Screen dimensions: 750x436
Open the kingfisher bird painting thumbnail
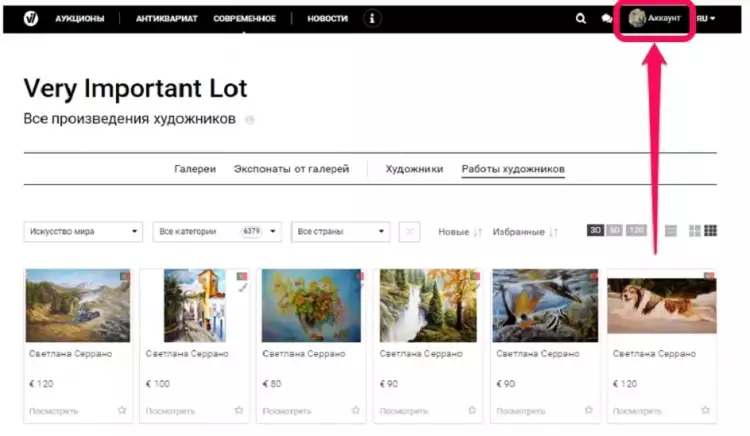(x=545, y=305)
